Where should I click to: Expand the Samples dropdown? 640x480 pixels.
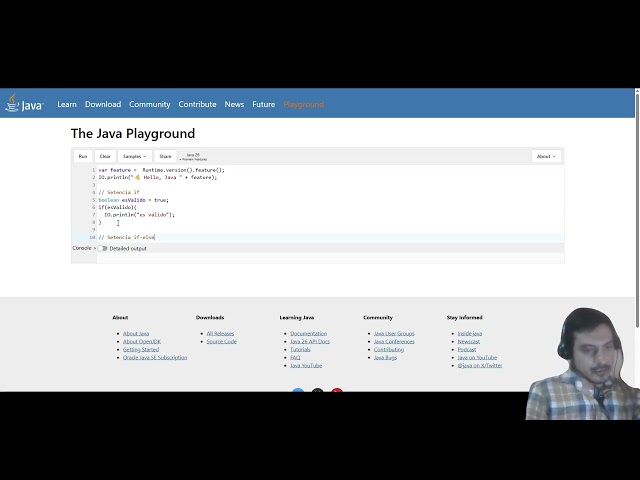(x=135, y=156)
